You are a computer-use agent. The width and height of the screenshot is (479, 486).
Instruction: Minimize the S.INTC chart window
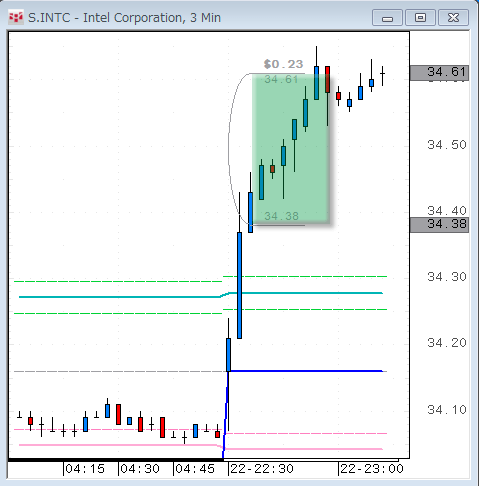pos(387,18)
